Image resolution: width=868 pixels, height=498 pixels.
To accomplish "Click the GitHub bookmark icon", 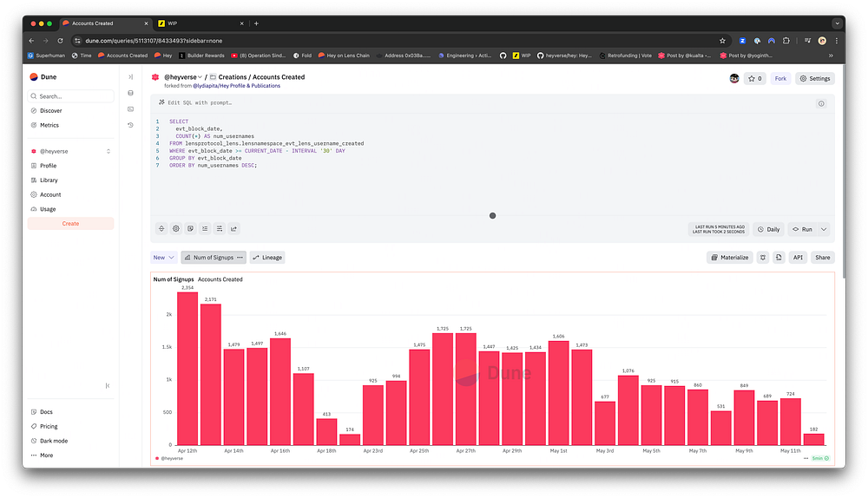I will click(x=503, y=56).
